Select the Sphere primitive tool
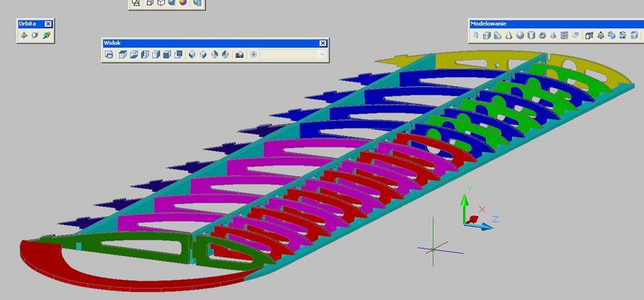Screen dimensions: 644x300 (x=520, y=35)
